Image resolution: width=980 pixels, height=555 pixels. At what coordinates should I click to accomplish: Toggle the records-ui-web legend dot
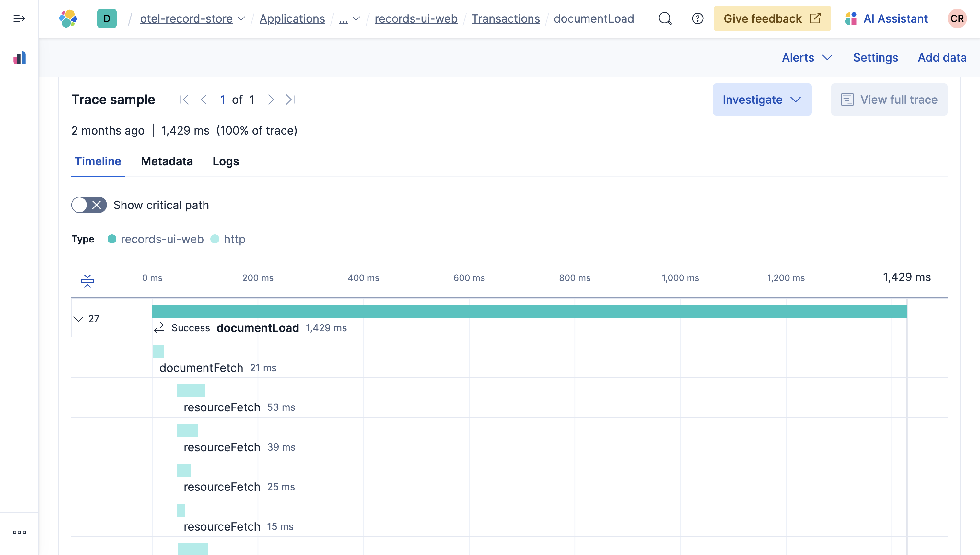click(111, 239)
